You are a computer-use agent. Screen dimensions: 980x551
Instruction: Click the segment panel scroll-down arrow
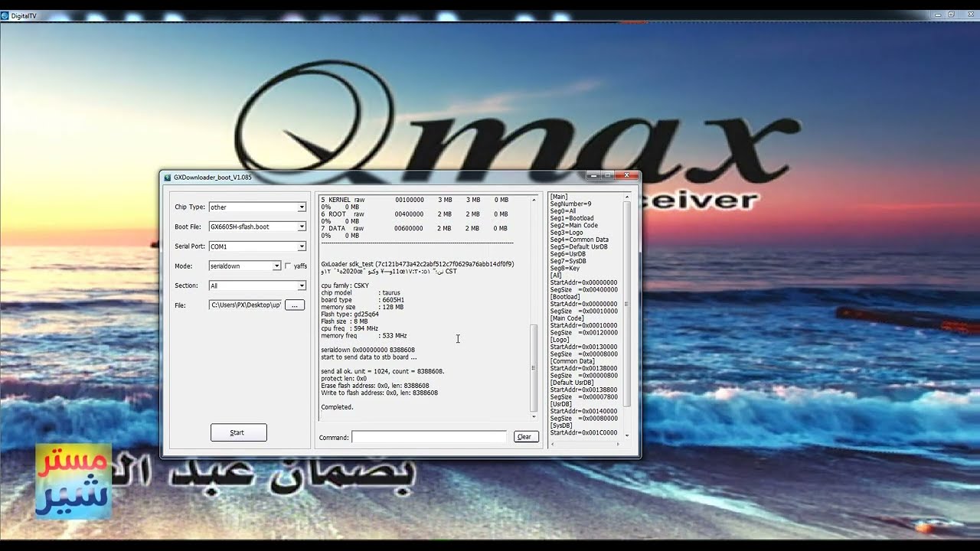click(626, 435)
